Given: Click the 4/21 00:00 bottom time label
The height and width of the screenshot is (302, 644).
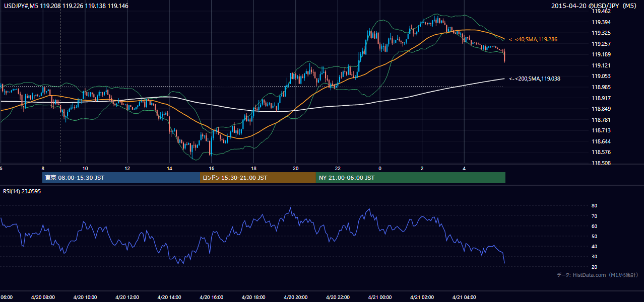Looking at the screenshot, I should pyautogui.click(x=379, y=297).
